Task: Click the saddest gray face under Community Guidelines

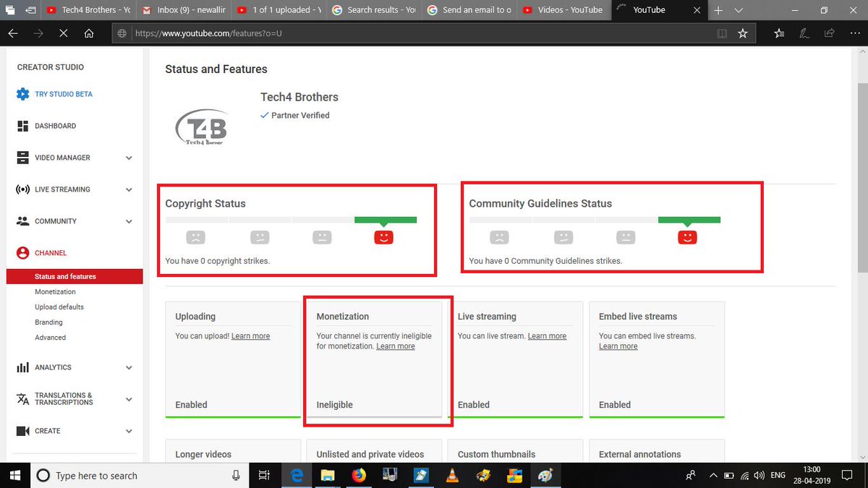Action: click(x=499, y=236)
